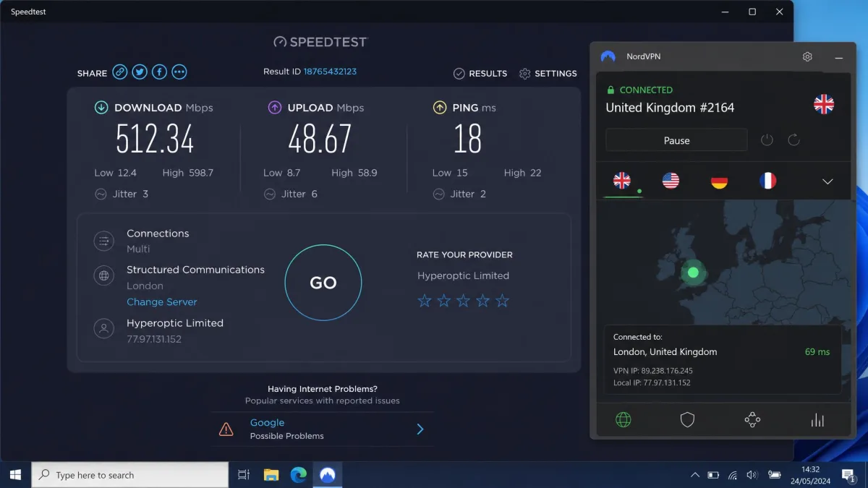Viewport: 868px width, 488px height.
Task: Open Microsoft Edge from taskbar
Action: click(x=299, y=475)
